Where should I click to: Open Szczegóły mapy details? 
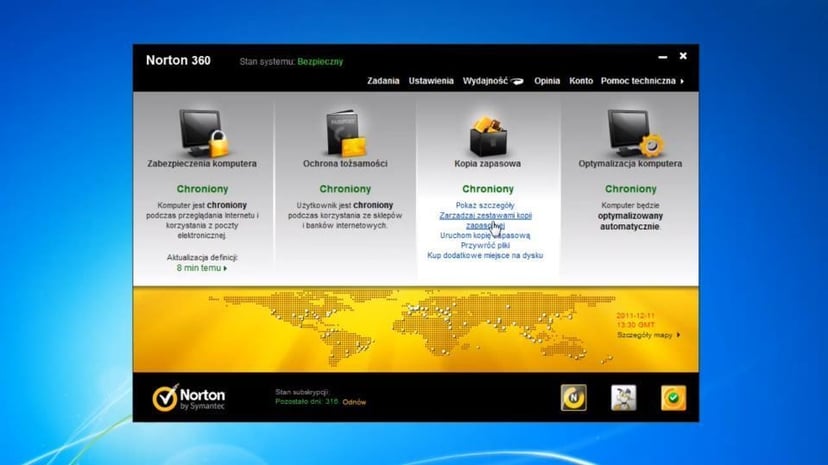648,335
